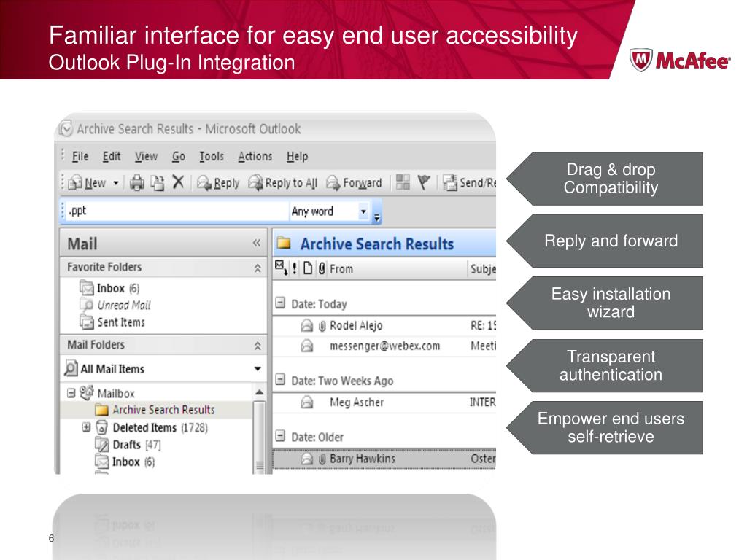Select the Mailbox root folder
Screen dimensions: 747x560
pyautogui.click(x=108, y=393)
